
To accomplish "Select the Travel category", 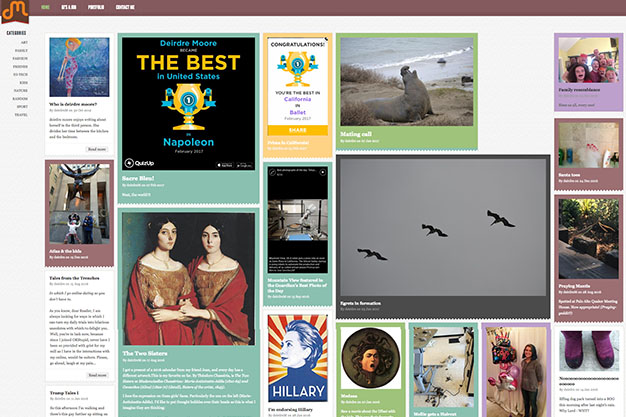I will point(22,115).
